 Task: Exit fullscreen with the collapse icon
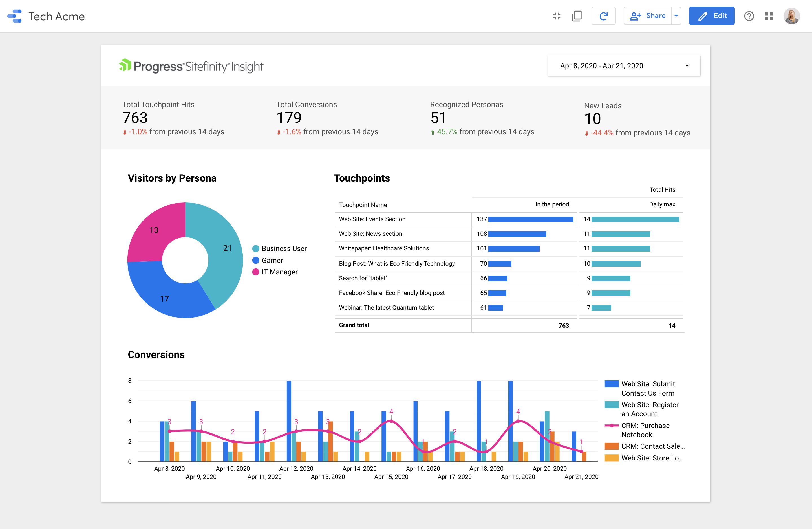[557, 16]
